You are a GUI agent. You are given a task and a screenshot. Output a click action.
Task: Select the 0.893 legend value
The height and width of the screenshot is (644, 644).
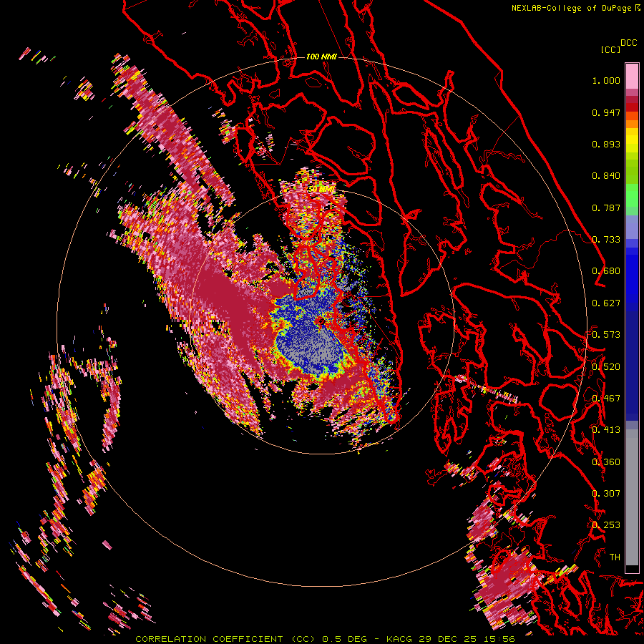pos(606,144)
